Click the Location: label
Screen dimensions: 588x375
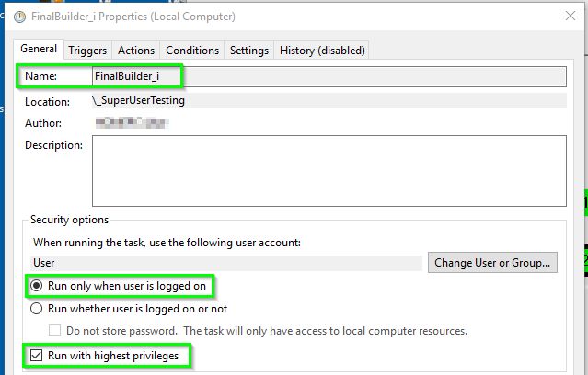coord(47,102)
